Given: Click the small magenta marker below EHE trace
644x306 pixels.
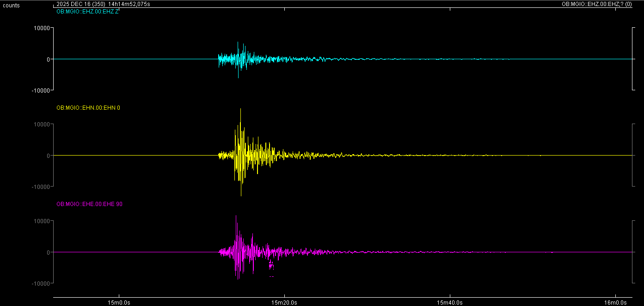Looking at the screenshot, I should pyautogui.click(x=271, y=265).
